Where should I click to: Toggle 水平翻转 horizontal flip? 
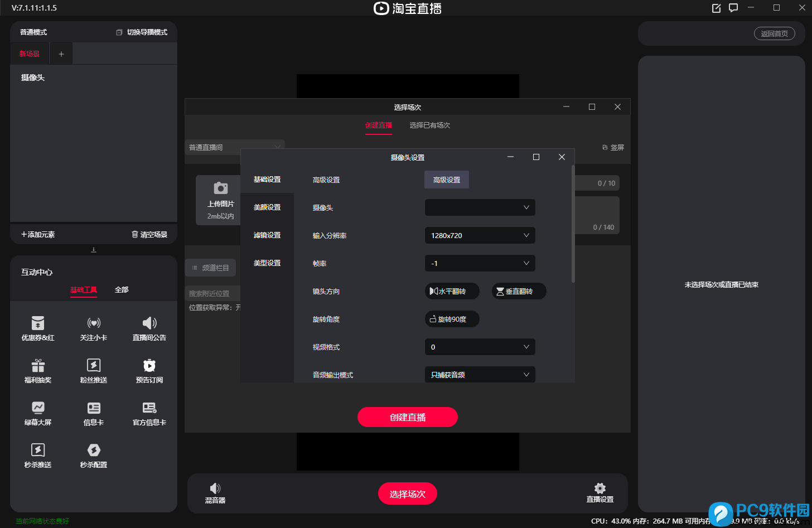[x=452, y=291]
